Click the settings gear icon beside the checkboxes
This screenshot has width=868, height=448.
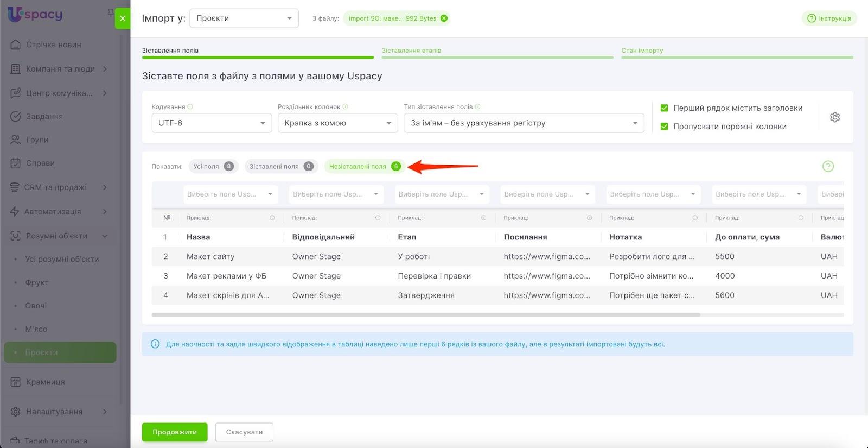[834, 117]
